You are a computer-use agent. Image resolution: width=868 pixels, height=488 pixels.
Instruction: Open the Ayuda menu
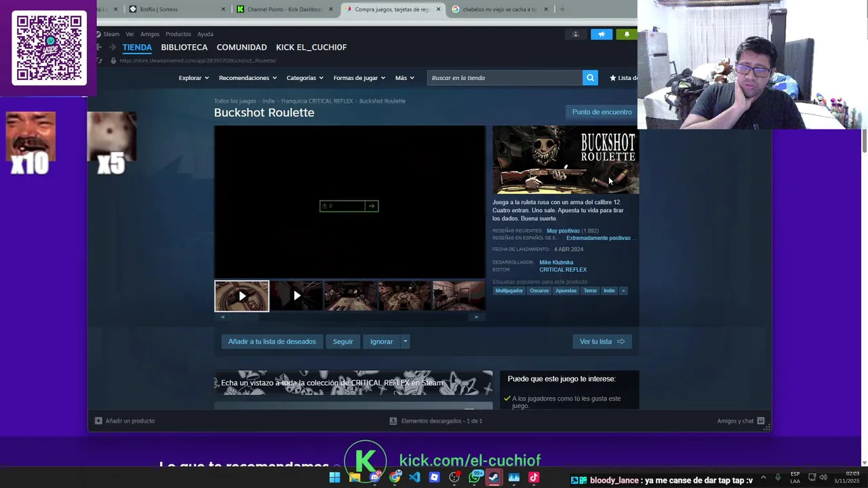205,34
